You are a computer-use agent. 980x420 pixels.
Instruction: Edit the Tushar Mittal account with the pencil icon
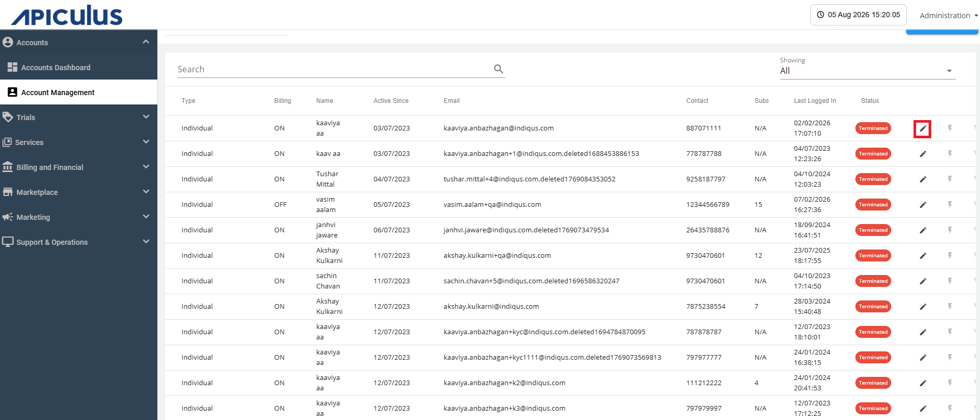point(922,179)
